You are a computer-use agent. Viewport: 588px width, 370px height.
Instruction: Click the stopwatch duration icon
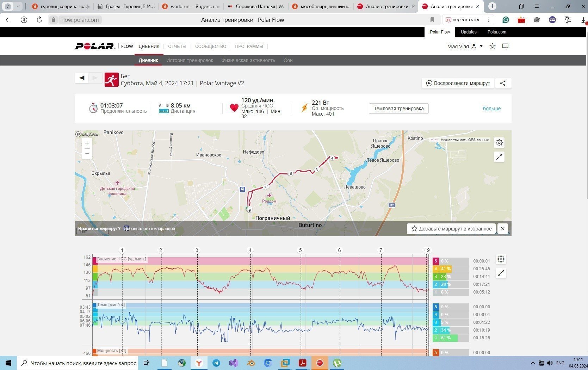[93, 108]
